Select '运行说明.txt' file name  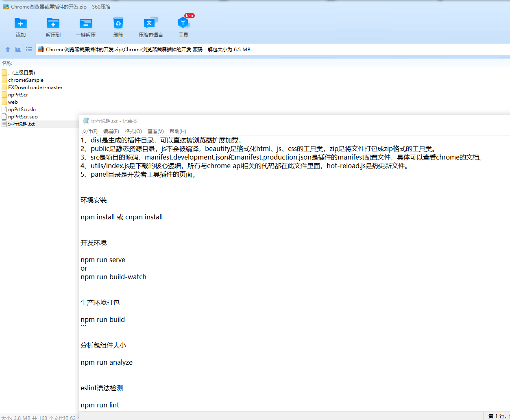22,124
